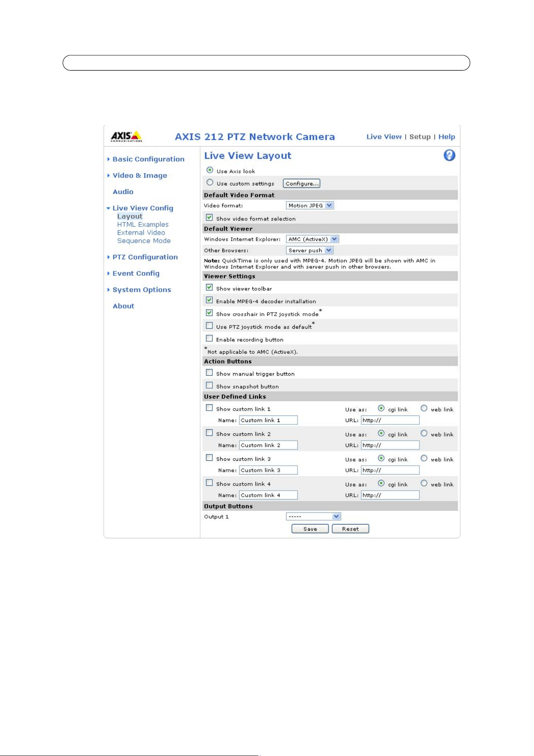
Task: Click the URL field for custom link 2
Action: [x=390, y=445]
